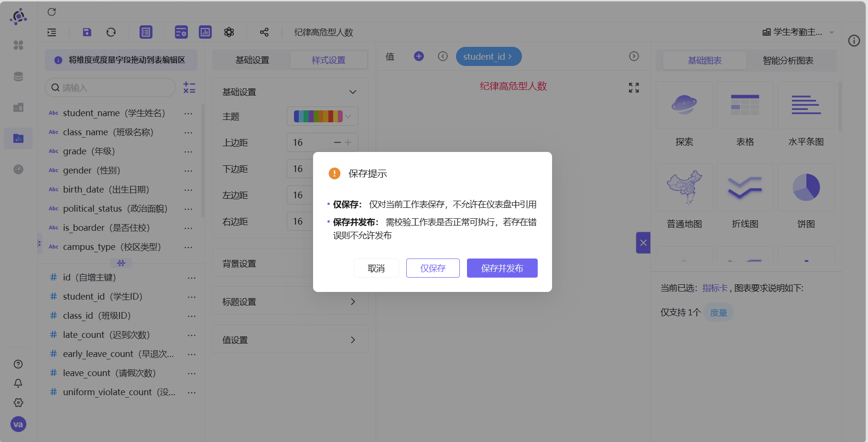868x442 pixels.
Task: Open the database icon in left sidebar
Action: tap(18, 76)
